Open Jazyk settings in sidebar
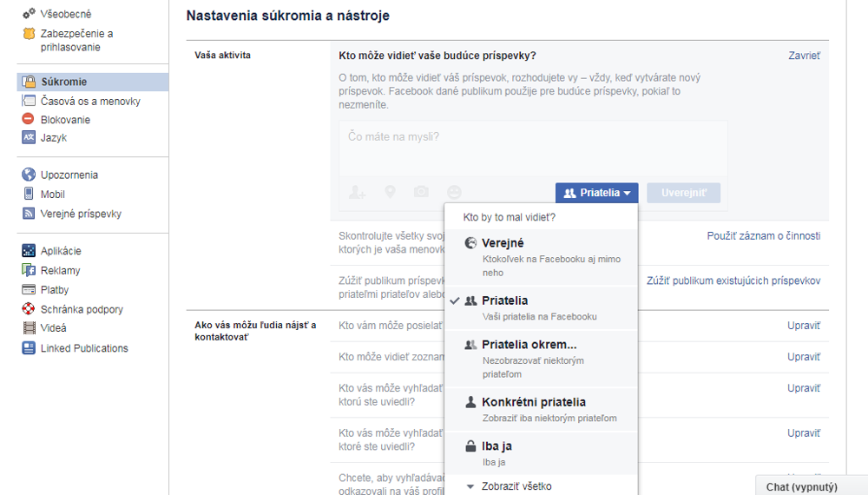868x495 pixels. point(54,138)
